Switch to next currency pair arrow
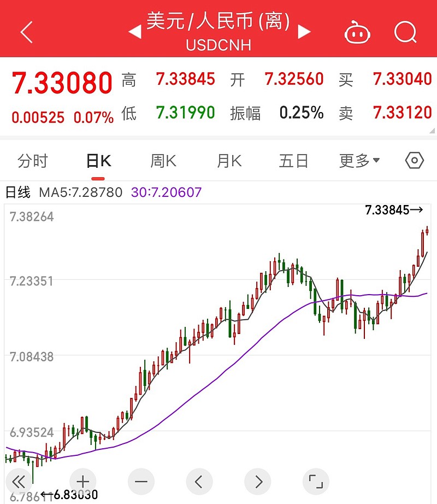The image size is (437, 504). click(304, 32)
